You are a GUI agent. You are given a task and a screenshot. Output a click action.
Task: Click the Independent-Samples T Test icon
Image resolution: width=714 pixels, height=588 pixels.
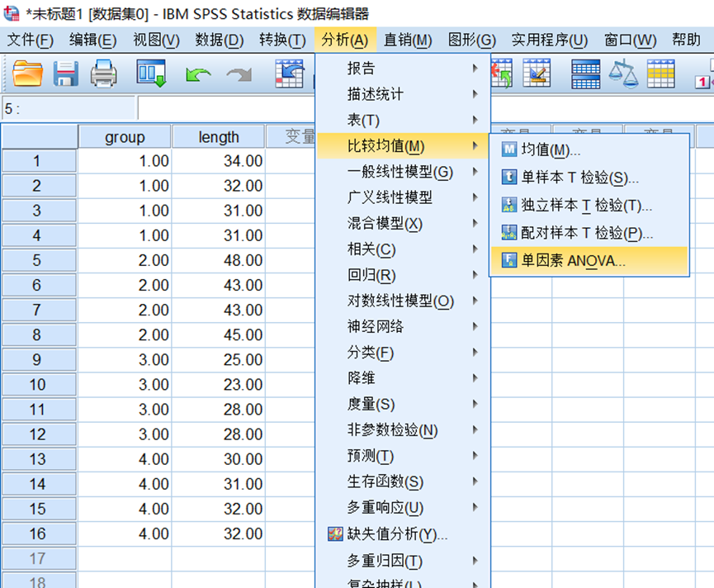point(509,205)
